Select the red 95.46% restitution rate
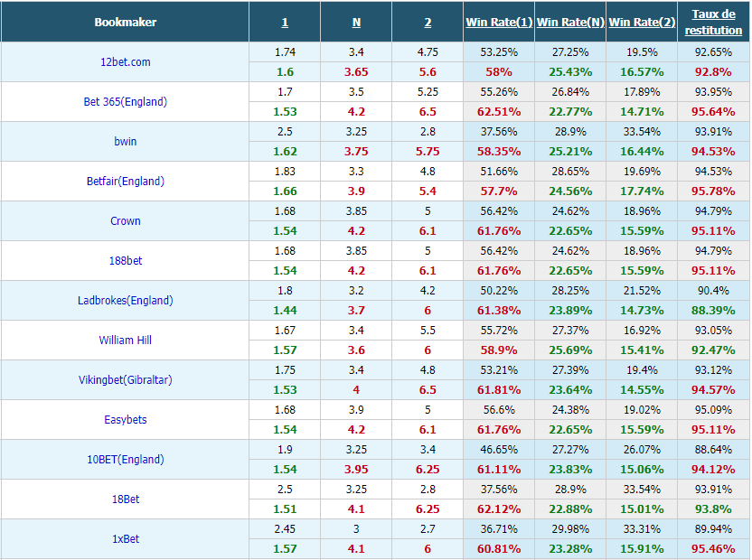The width and height of the screenshot is (752, 560). (x=714, y=549)
